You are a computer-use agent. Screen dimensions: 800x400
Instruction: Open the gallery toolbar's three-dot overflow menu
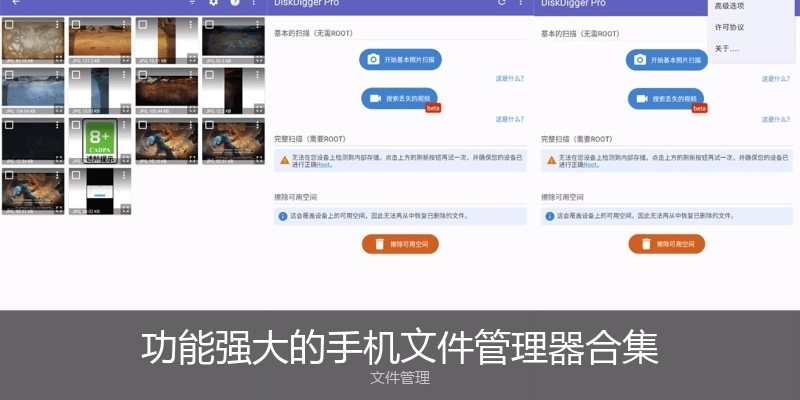pyautogui.click(x=254, y=3)
